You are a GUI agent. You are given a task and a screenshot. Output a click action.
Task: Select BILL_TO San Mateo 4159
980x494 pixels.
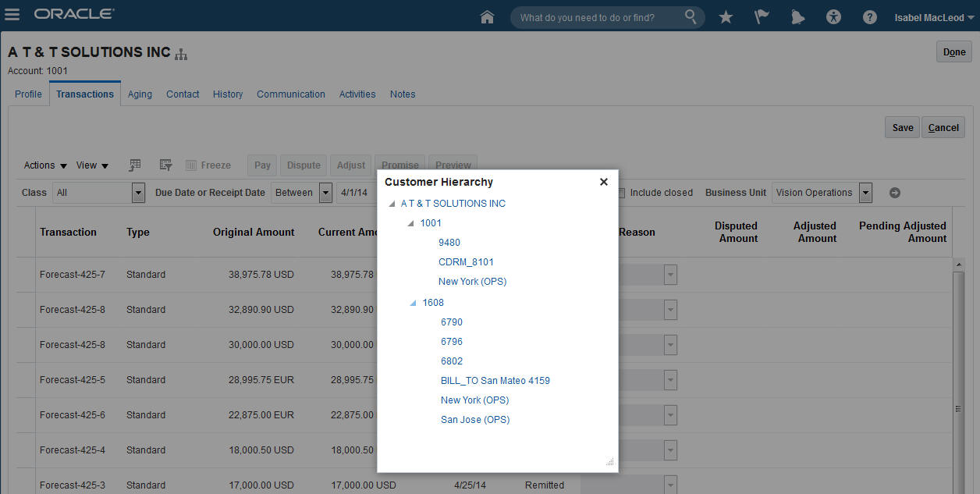[x=495, y=381]
